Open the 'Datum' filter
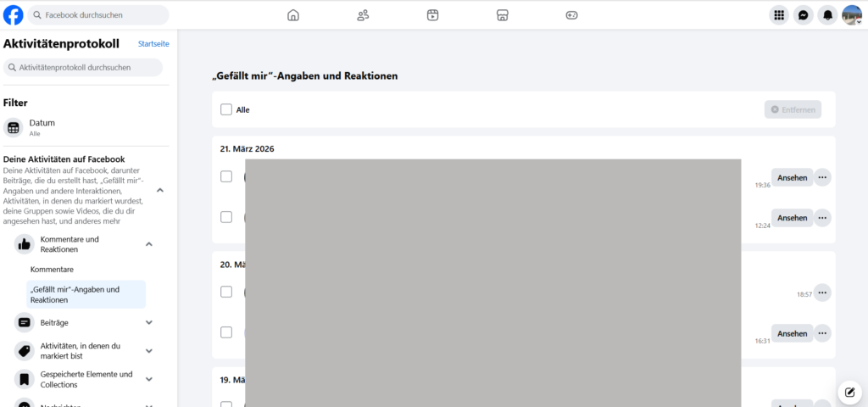This screenshot has width=868, height=407. (x=42, y=127)
